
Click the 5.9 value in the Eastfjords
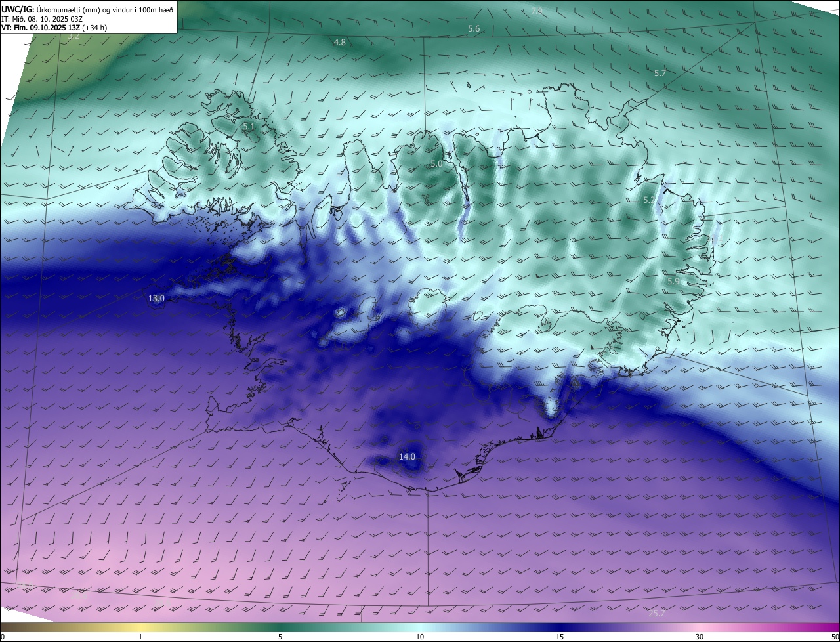point(673,281)
